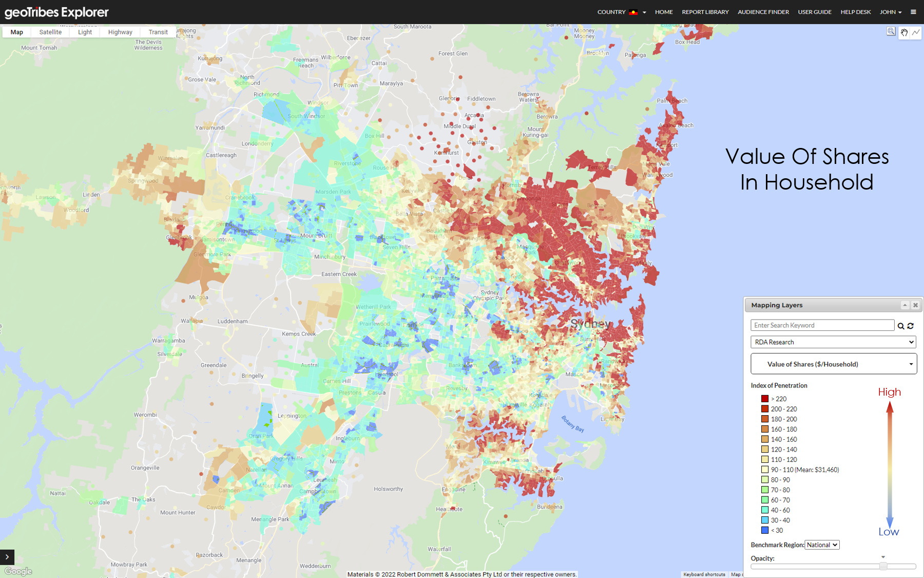Switch to Satellite view

click(50, 32)
